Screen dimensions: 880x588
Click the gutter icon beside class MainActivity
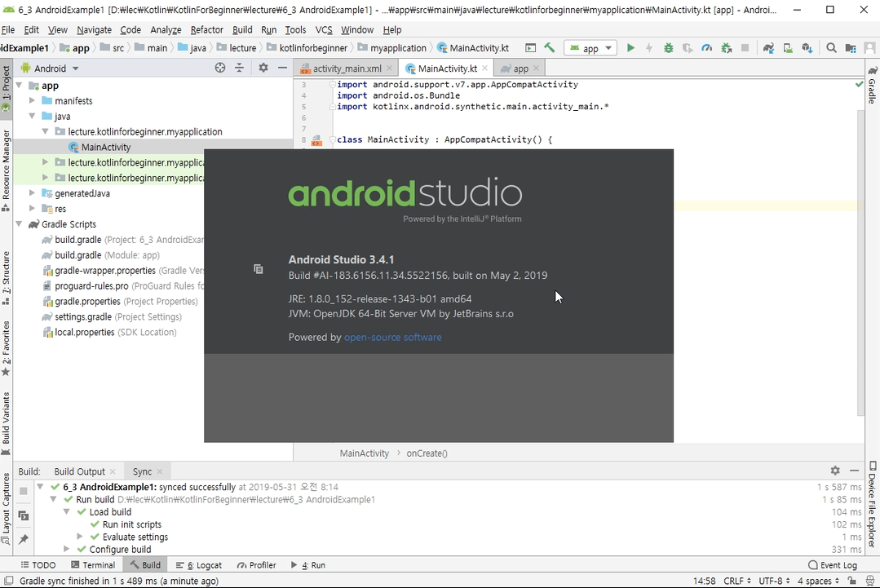(x=316, y=139)
